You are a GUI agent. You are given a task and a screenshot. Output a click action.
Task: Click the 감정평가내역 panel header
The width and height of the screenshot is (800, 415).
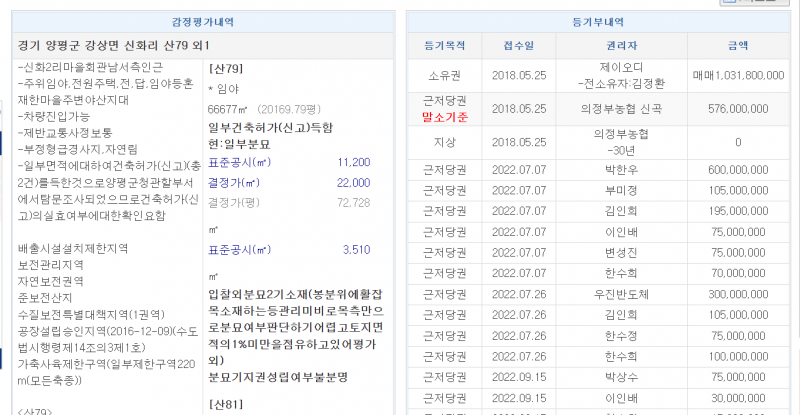(x=201, y=22)
